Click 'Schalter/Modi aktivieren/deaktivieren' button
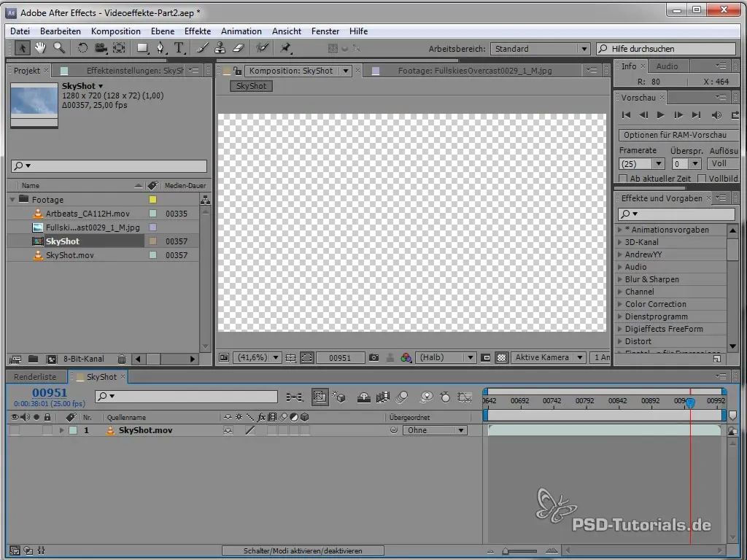 coord(303,551)
